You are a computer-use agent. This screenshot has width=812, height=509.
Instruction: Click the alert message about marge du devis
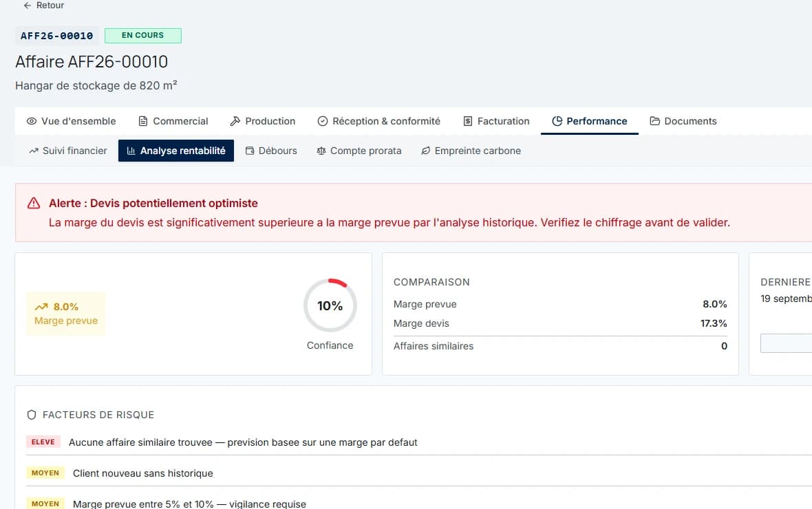[x=389, y=223]
